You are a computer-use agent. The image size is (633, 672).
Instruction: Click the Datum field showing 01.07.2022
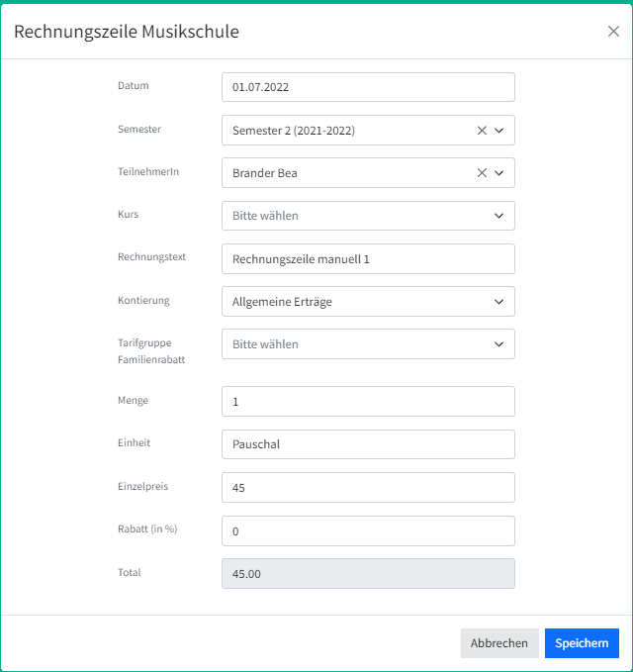point(368,87)
